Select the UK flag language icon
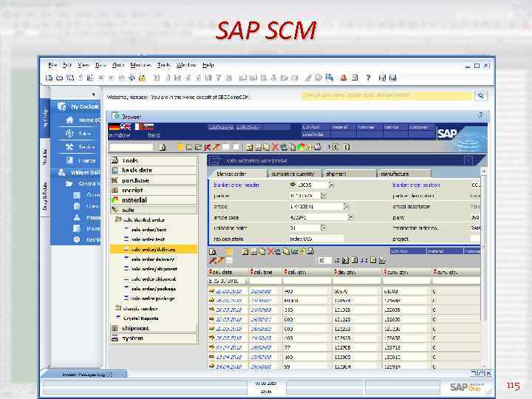532x399 pixels. (x=126, y=127)
